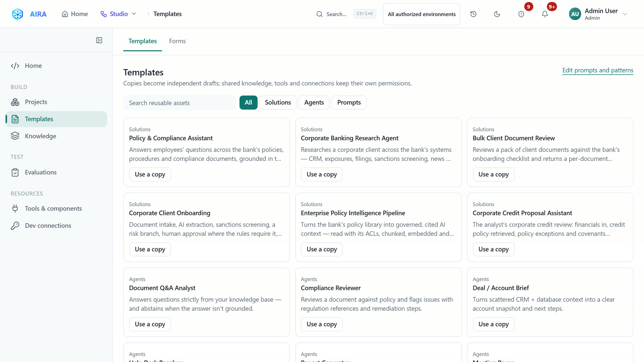The width and height of the screenshot is (644, 362).
Task: Open the Enterprise Policy Intelligence Pipeline title
Action: (353, 213)
